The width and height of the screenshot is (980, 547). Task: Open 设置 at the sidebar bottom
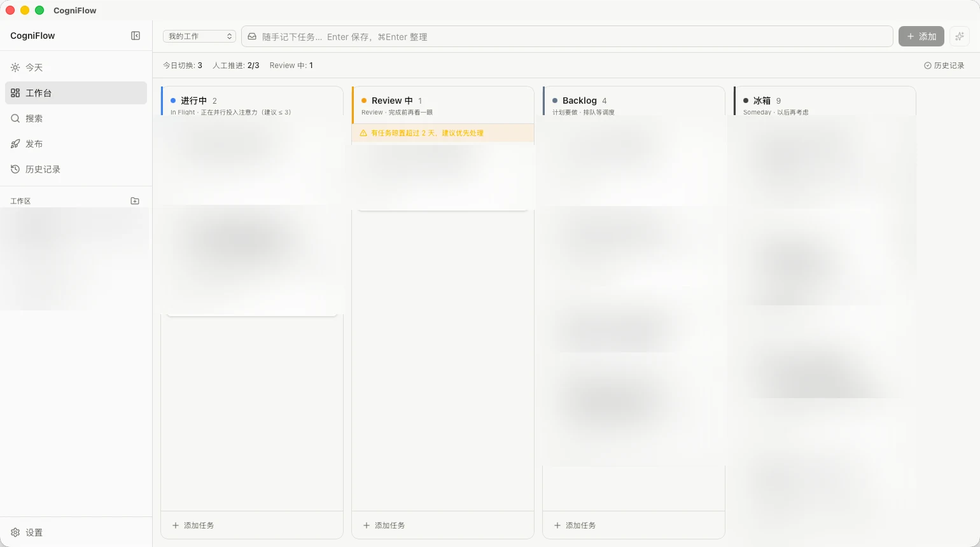click(76, 532)
